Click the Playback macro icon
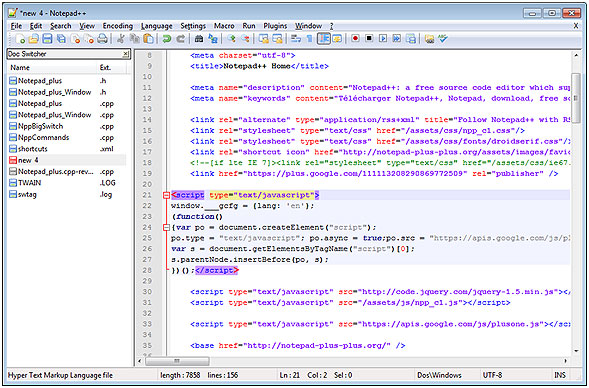Screen dimensions: 589x388 [x=383, y=38]
